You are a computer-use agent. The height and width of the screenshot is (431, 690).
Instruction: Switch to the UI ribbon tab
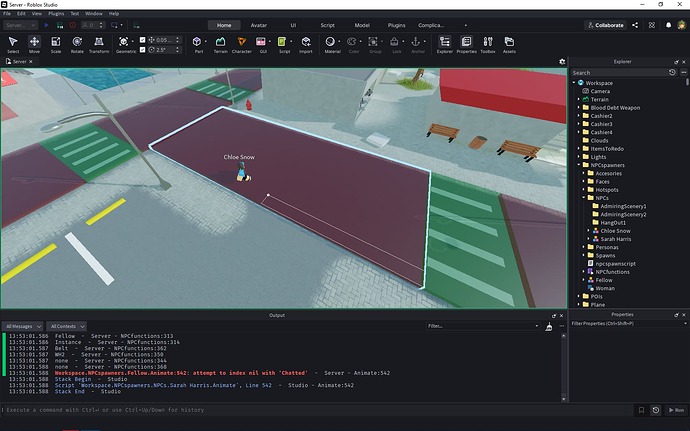pyautogui.click(x=293, y=25)
